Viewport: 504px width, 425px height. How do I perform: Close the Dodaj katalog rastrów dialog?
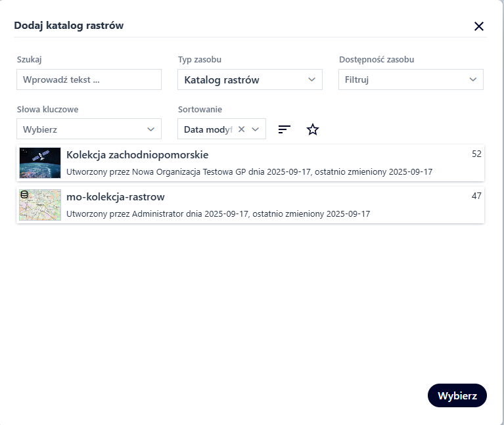(x=479, y=26)
